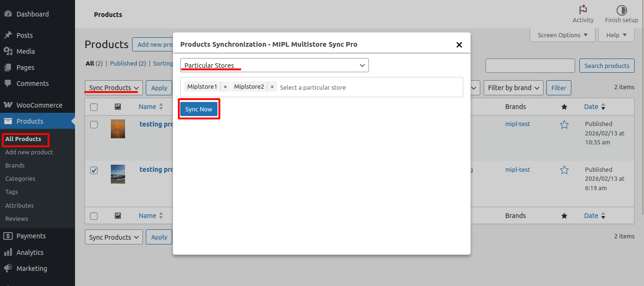Viewport: 644px width, 286px height.
Task: Uncheck the second testing product row checkbox
Action: point(94,170)
